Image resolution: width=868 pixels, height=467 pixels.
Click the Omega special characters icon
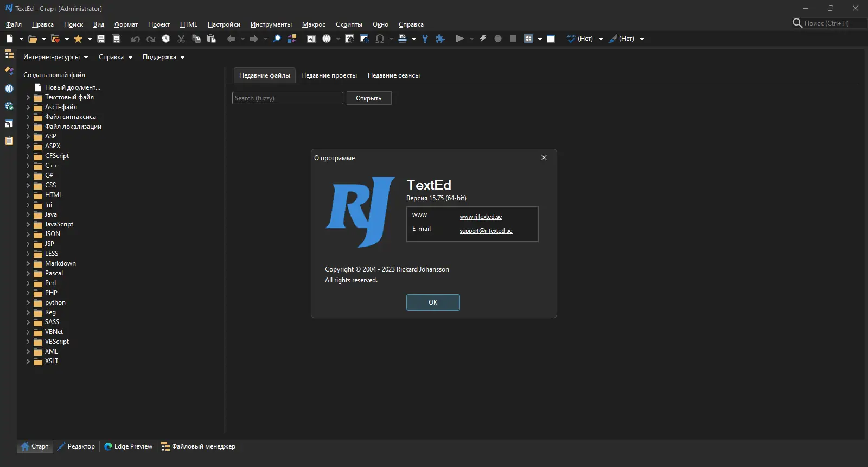point(380,39)
